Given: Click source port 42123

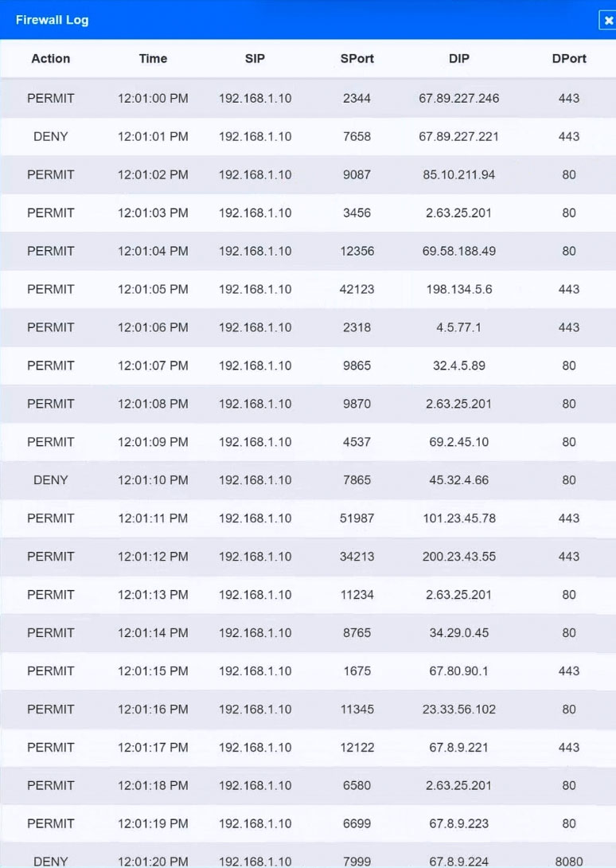Looking at the screenshot, I should [357, 289].
